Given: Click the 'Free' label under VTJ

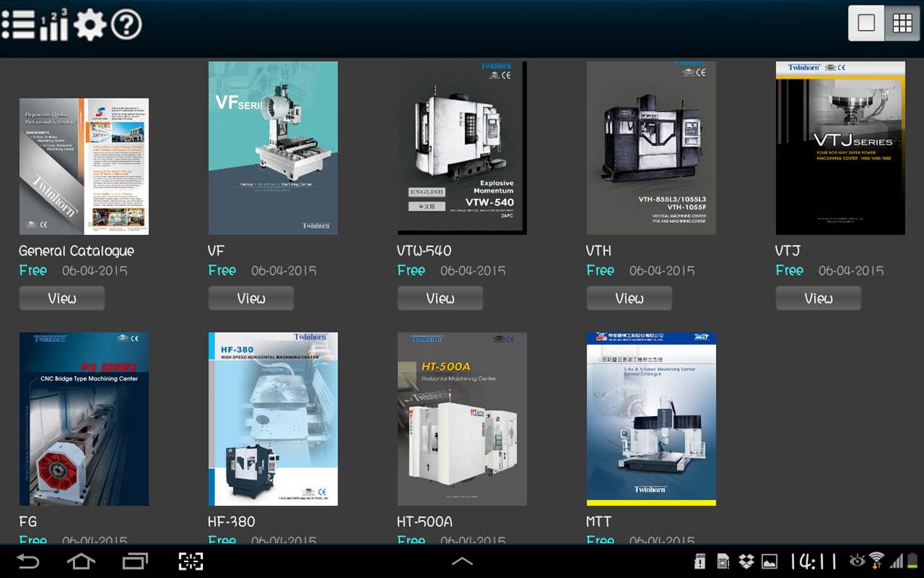Looking at the screenshot, I should pyautogui.click(x=790, y=270).
